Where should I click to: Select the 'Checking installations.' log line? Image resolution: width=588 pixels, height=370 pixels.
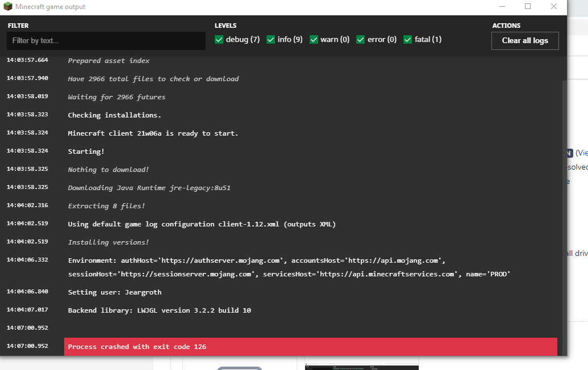pyautogui.click(x=114, y=115)
